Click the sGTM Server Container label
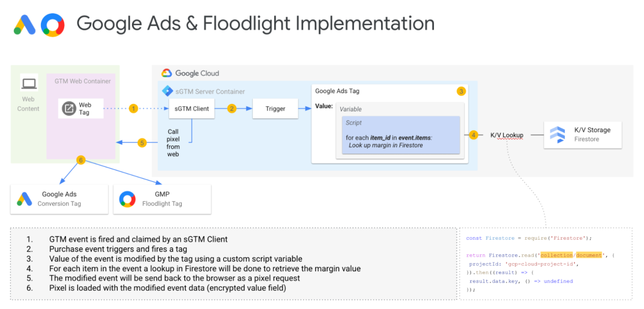Image resolution: width=644 pixels, height=309 pixels. (x=210, y=92)
